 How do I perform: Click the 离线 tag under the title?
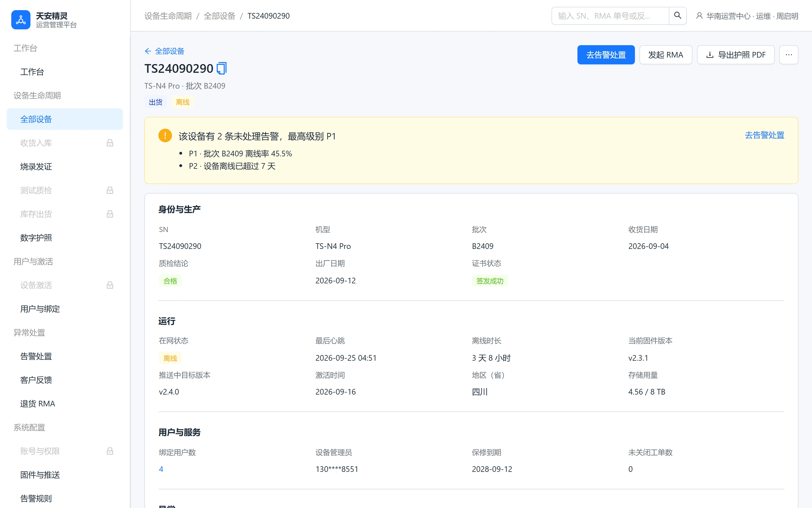coord(182,102)
